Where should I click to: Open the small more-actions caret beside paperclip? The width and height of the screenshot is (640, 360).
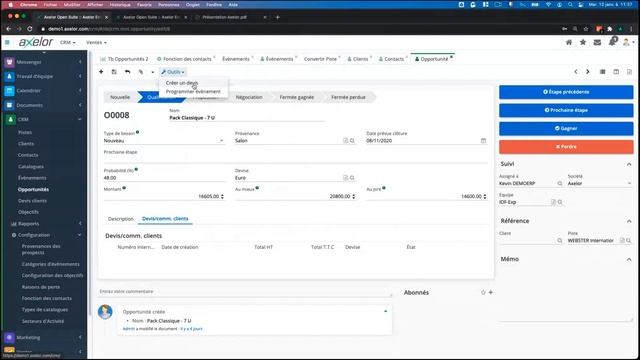(x=153, y=72)
